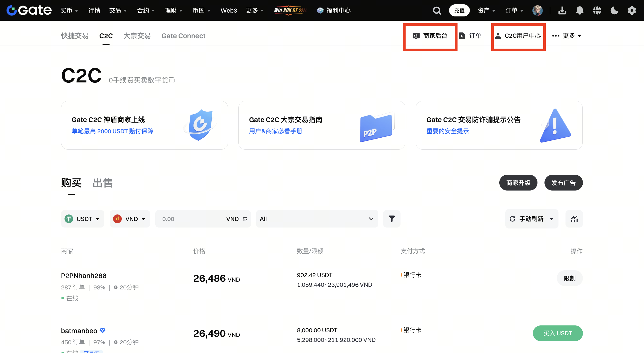Expand the VND currency dropdown

(x=130, y=219)
